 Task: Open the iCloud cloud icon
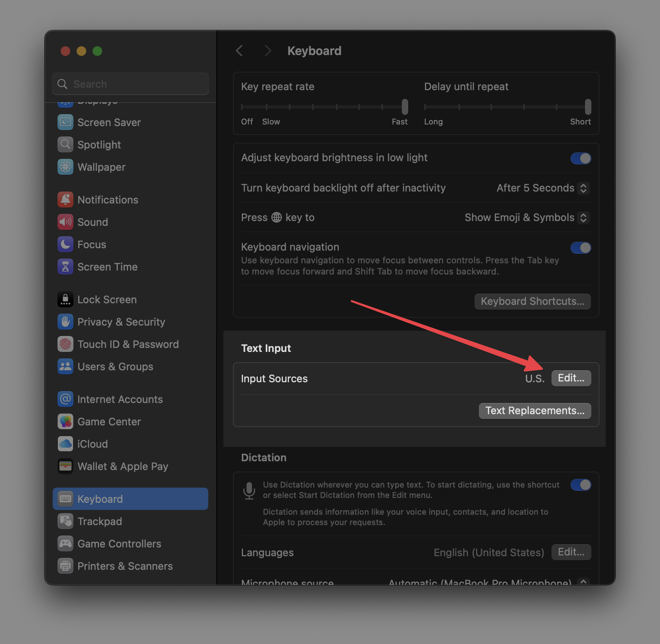[x=65, y=444]
